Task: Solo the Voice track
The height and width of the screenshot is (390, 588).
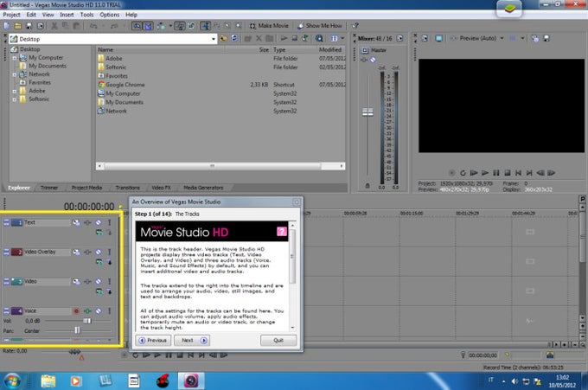Action: tap(110, 310)
